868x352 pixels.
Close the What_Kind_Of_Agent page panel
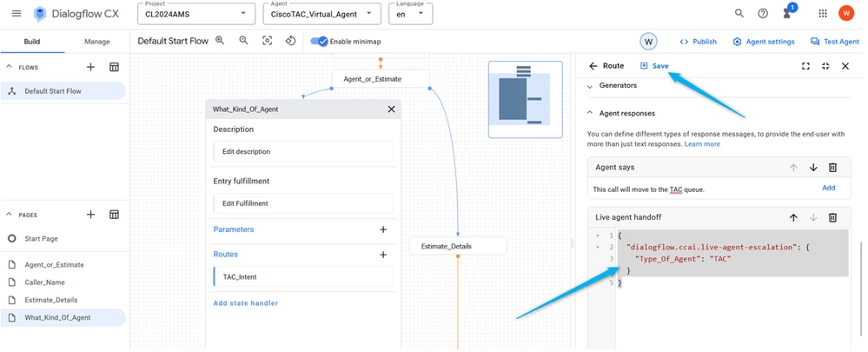click(391, 109)
